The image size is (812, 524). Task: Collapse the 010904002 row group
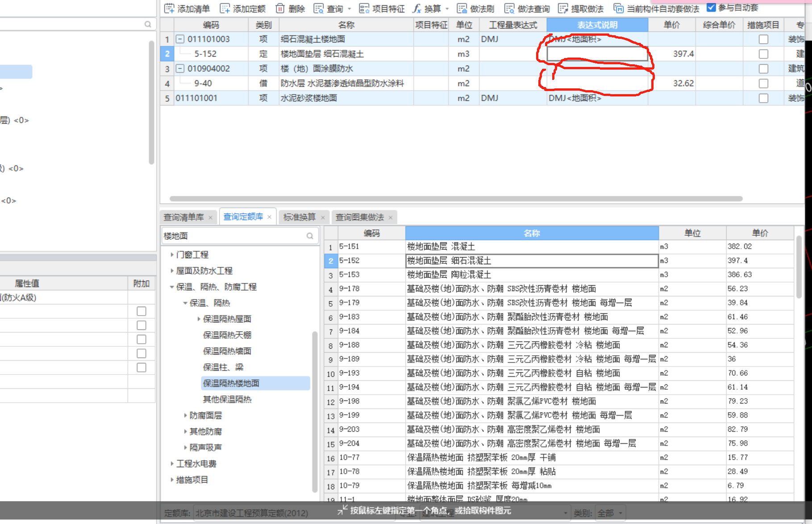[x=179, y=69]
